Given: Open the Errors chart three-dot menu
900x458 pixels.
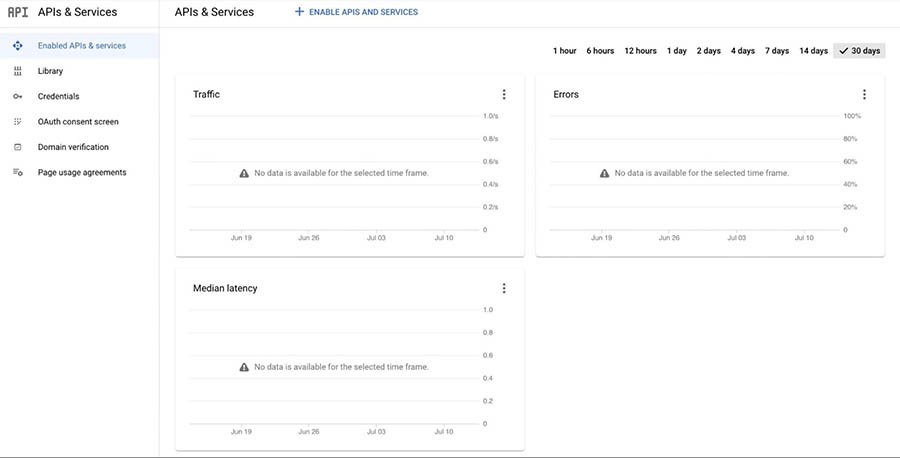Looking at the screenshot, I should 864,95.
